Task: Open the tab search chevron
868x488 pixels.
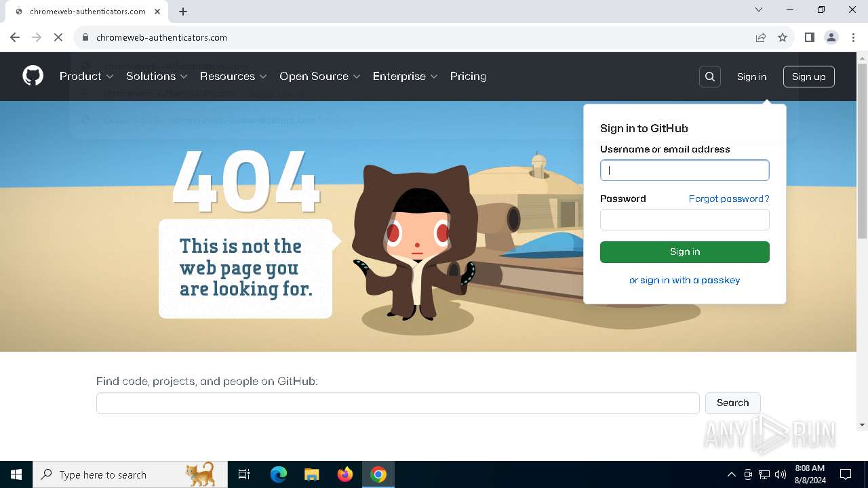Action: [759, 9]
